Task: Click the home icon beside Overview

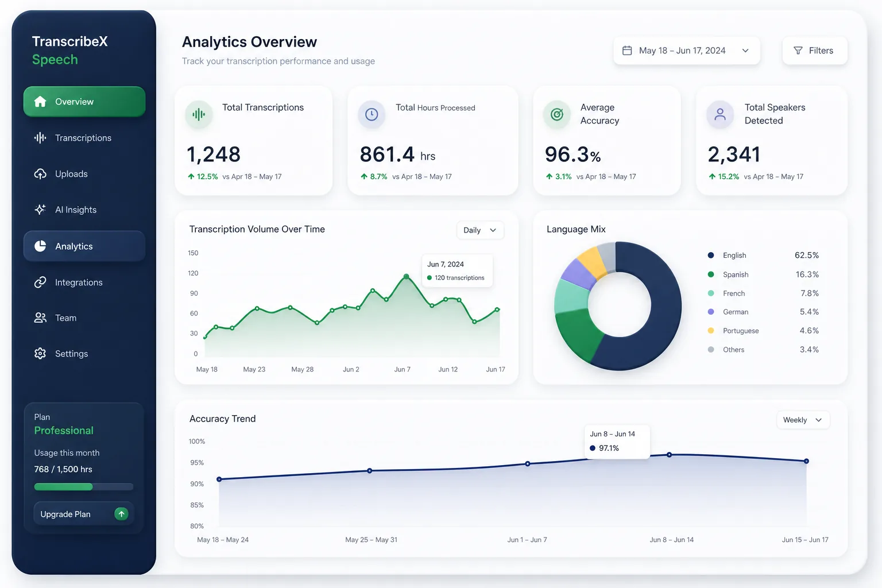Action: tap(40, 102)
